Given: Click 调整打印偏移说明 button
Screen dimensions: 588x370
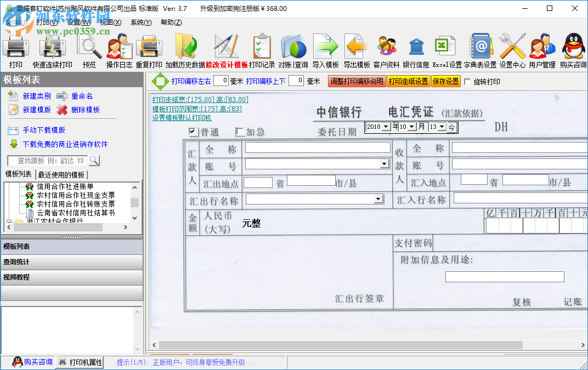Looking at the screenshot, I should 357,81.
